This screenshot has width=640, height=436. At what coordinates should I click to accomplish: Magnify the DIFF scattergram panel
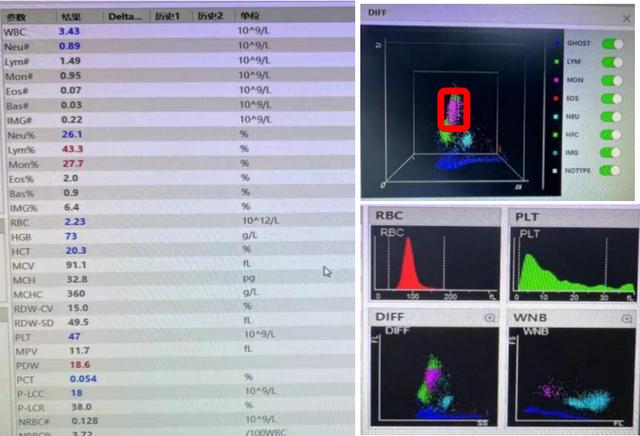click(489, 318)
